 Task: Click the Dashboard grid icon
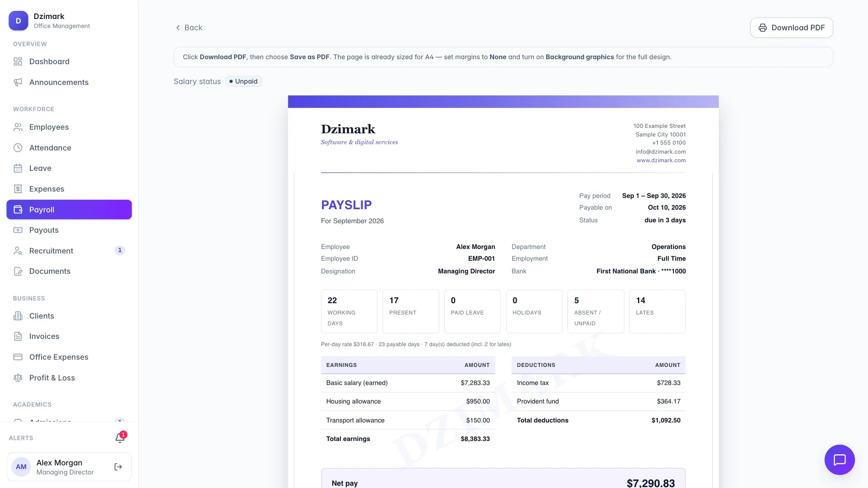[18, 61]
